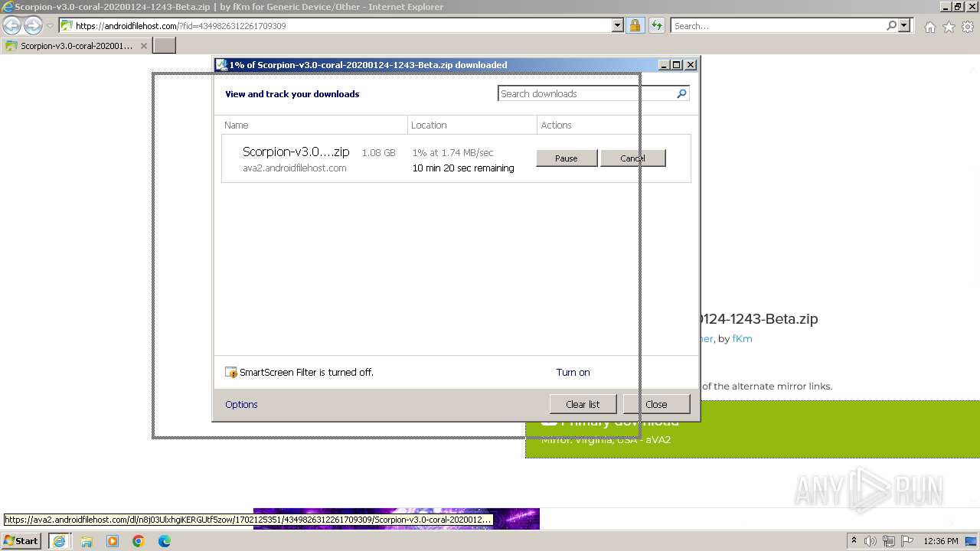The height and width of the screenshot is (551, 980).
Task: Click the IE Forward navigation arrow
Action: (x=33, y=25)
